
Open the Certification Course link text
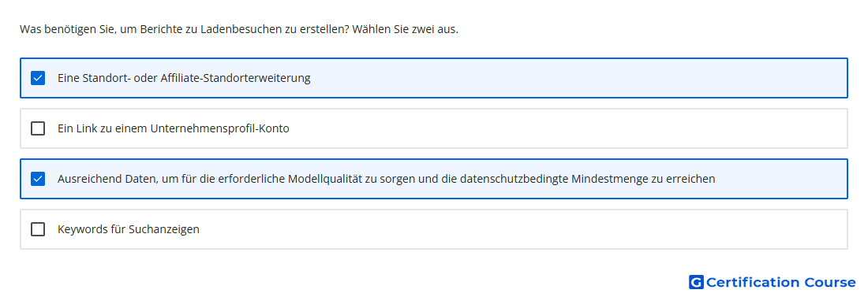780,282
